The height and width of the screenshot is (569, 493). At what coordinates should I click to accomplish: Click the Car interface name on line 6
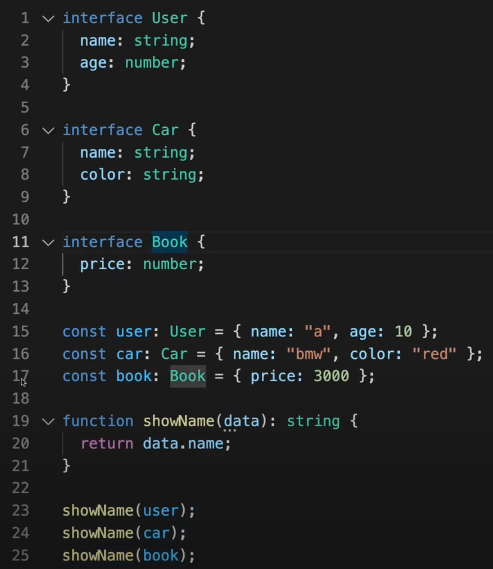(x=165, y=130)
